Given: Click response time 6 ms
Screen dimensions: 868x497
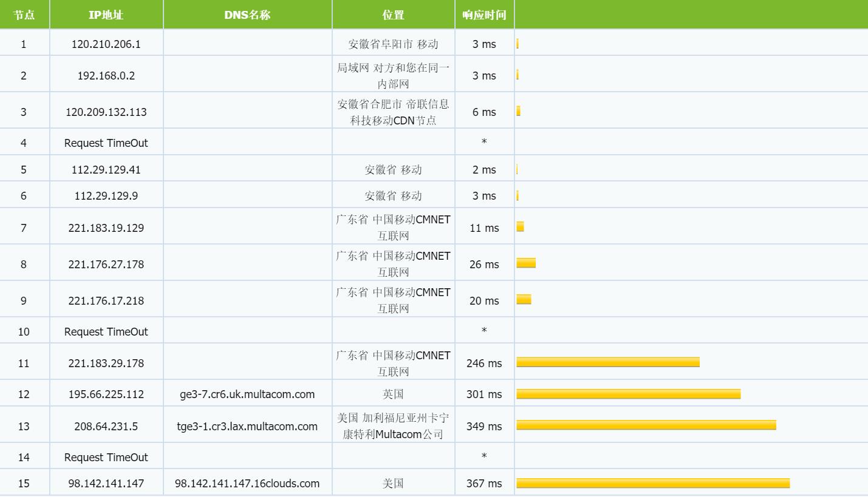Looking at the screenshot, I should tap(484, 112).
